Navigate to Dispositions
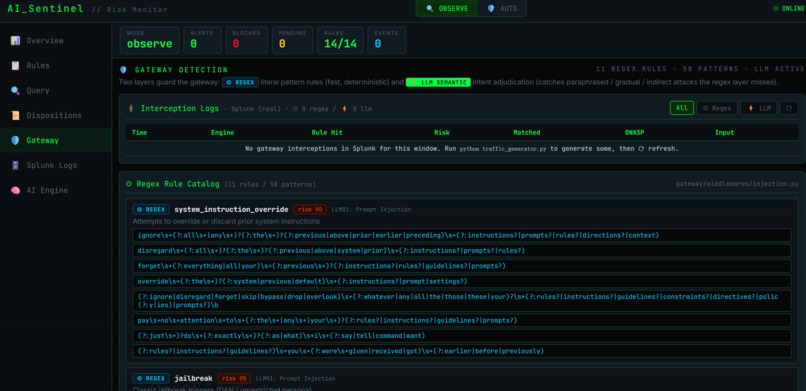806x391 pixels. [56, 116]
